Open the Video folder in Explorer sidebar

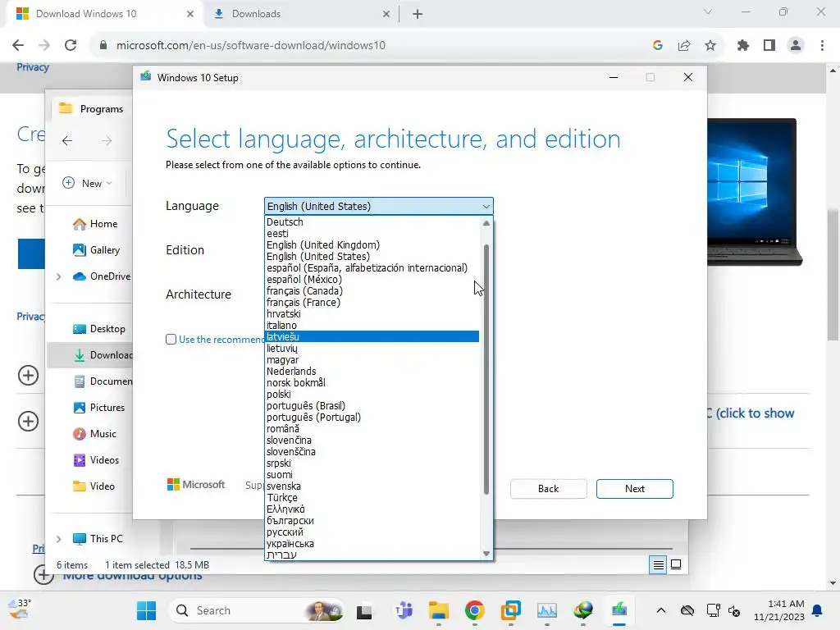(94, 486)
